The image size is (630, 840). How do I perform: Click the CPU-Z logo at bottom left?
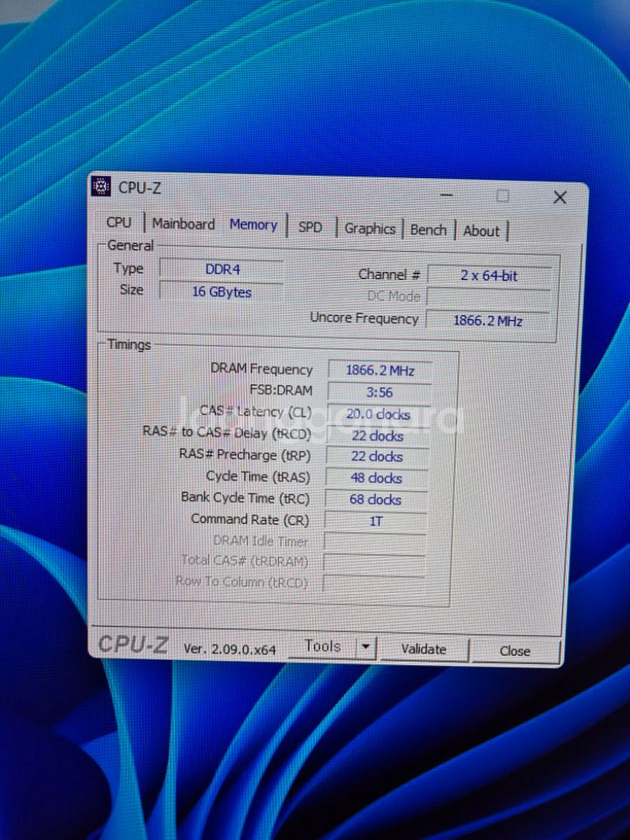point(133,644)
